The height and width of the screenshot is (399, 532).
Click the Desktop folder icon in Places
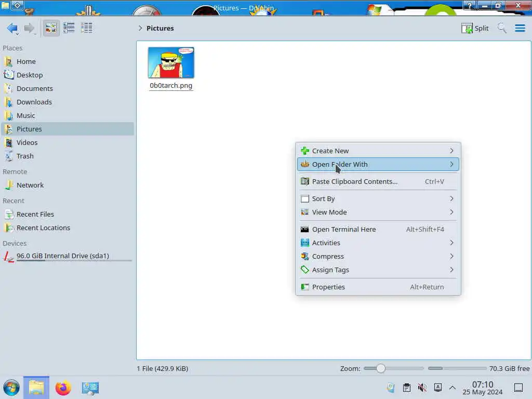pos(9,75)
